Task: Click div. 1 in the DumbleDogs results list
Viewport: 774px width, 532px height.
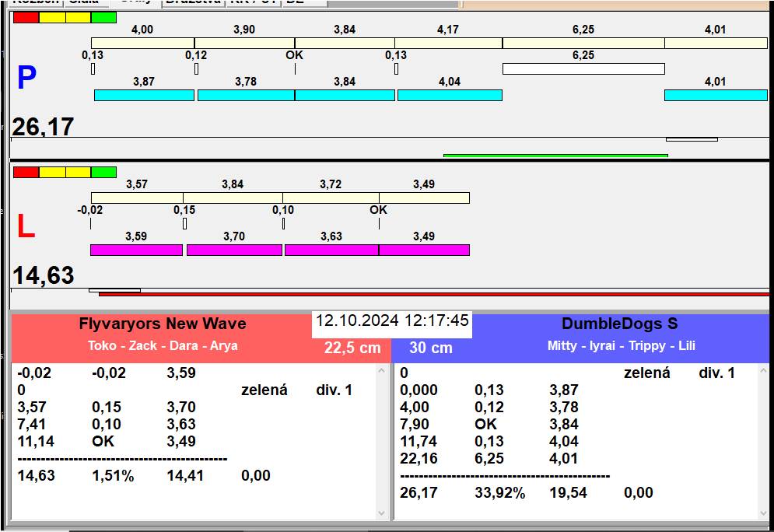Action: (x=716, y=373)
